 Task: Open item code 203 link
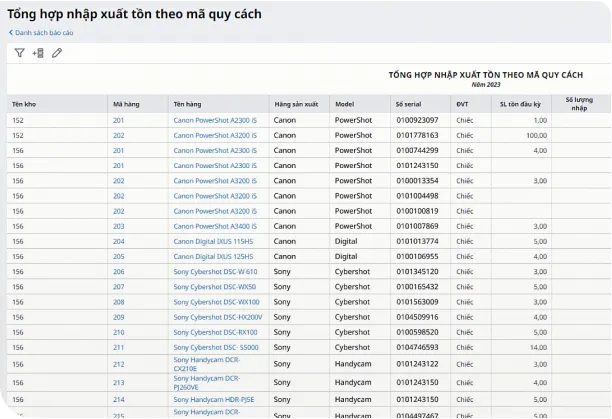119,226
